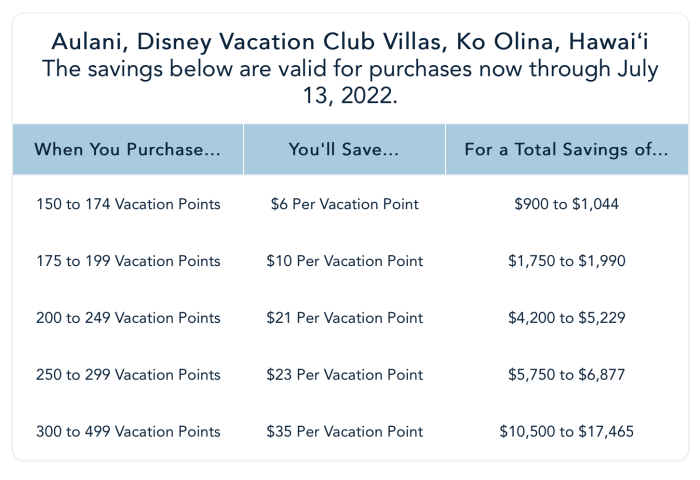This screenshot has height=480, width=700.
Task: Click 175 to 199 Vacation Points cell
Action: pyautogui.click(x=128, y=261)
